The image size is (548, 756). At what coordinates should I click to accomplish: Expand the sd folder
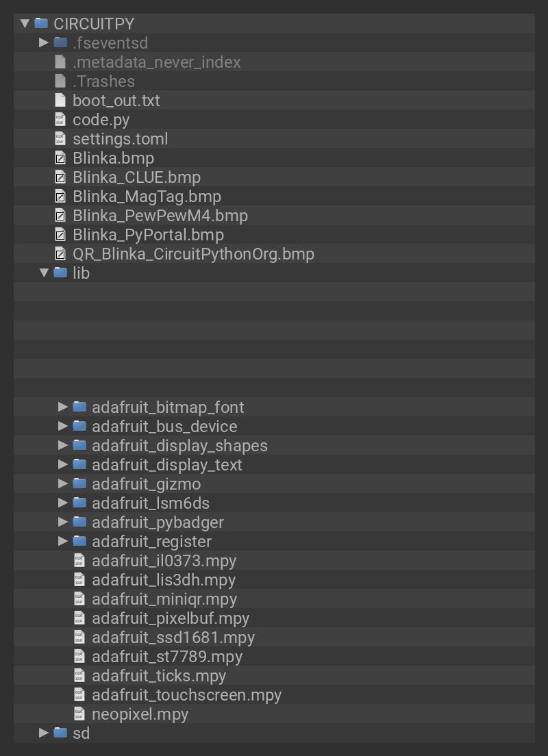point(45,733)
